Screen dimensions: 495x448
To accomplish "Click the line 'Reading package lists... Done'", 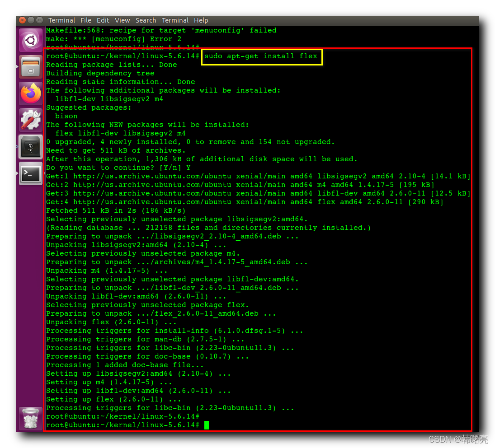I will pyautogui.click(x=112, y=65).
